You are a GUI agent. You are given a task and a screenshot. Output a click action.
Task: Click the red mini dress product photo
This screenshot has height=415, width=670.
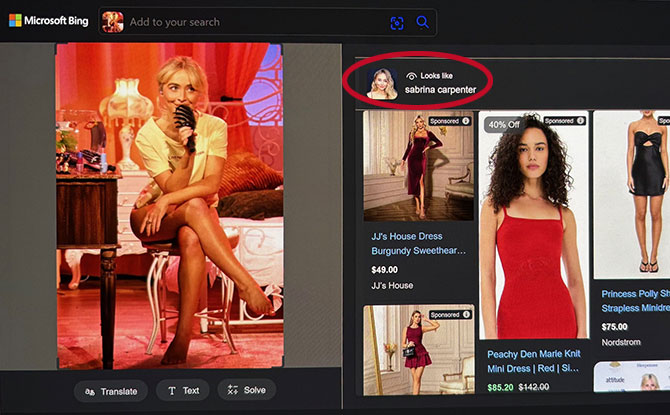[x=531, y=240]
